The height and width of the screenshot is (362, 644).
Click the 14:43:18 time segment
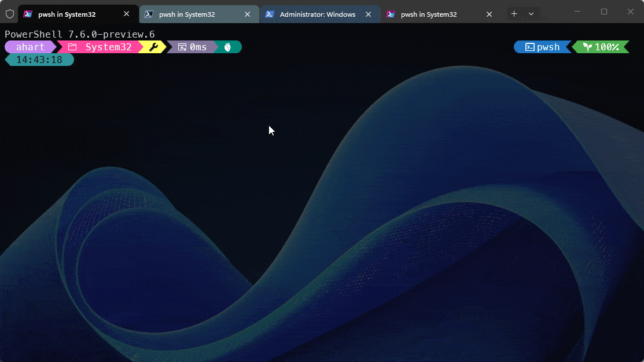pyautogui.click(x=39, y=59)
